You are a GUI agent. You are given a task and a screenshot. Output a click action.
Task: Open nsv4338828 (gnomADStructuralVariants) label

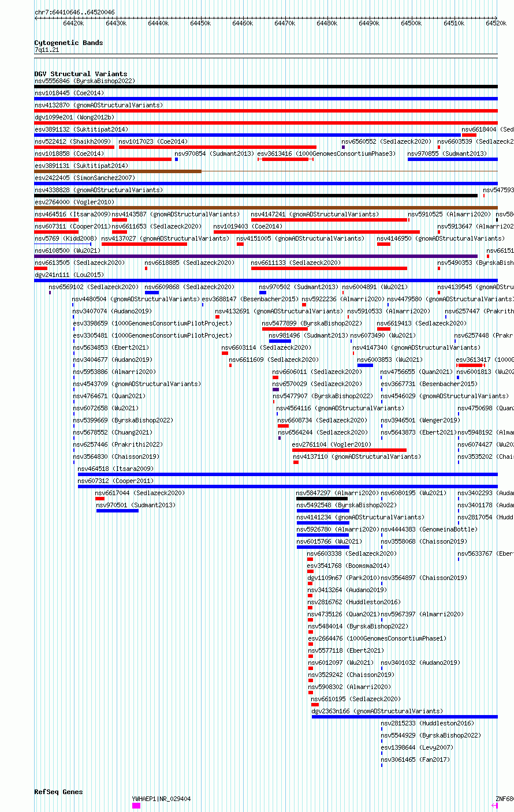(x=99, y=190)
